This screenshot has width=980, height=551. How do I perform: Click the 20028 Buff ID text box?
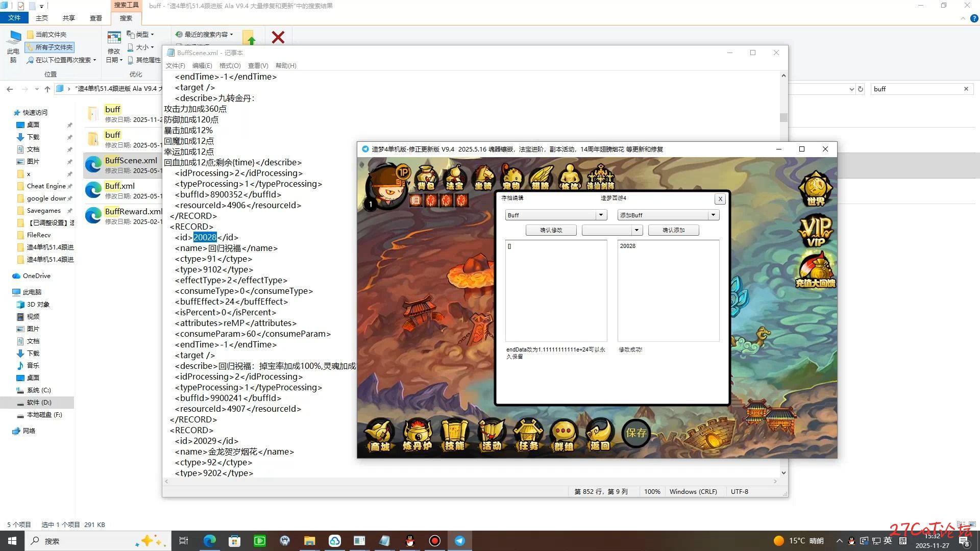click(668, 290)
